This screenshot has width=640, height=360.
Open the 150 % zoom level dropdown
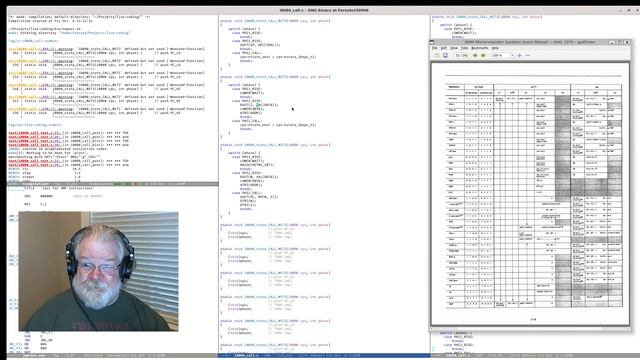502,55
